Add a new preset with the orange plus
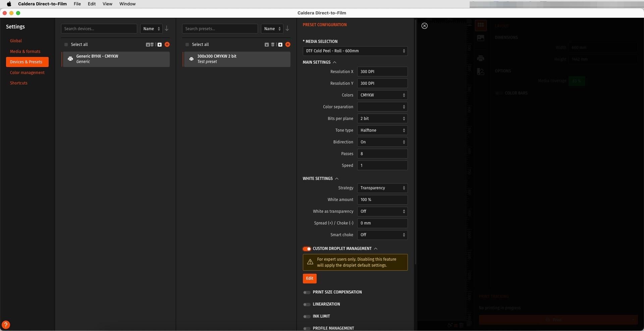644x331 pixels. 288,45
